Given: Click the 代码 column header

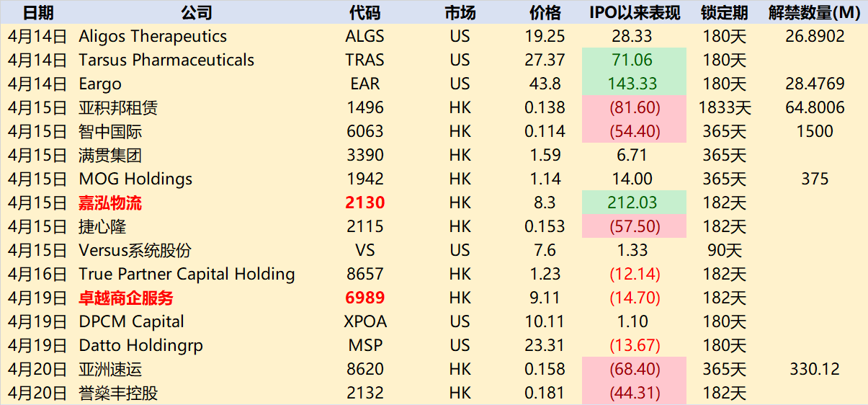Looking at the screenshot, I should coord(364,12).
